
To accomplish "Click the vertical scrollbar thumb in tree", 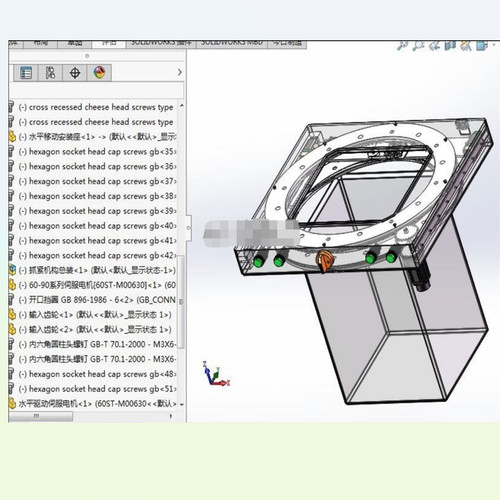I will [x=181, y=302].
